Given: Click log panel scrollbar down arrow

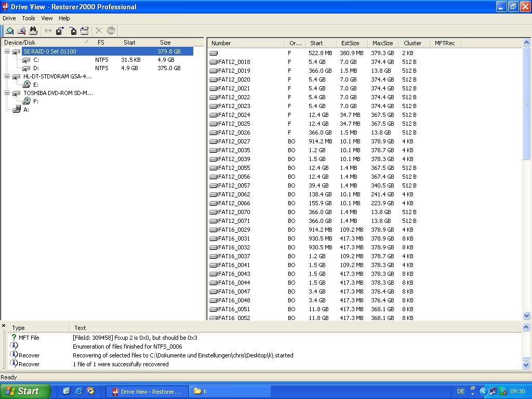Looking at the screenshot, I should (x=526, y=365).
